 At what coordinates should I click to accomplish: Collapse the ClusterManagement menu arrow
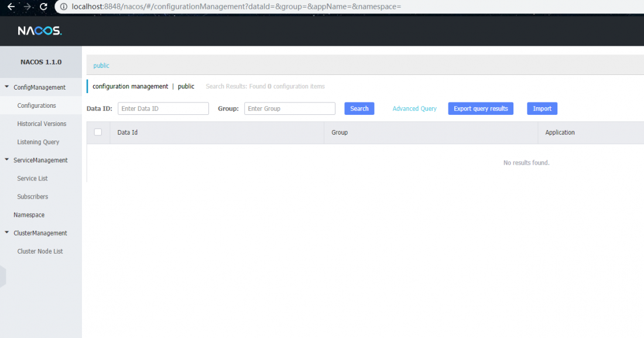coord(6,233)
